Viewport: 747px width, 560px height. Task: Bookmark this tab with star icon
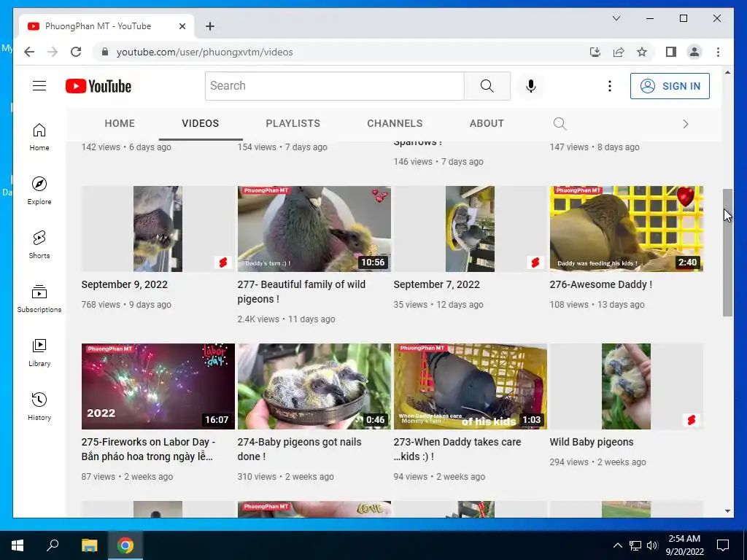(x=642, y=52)
